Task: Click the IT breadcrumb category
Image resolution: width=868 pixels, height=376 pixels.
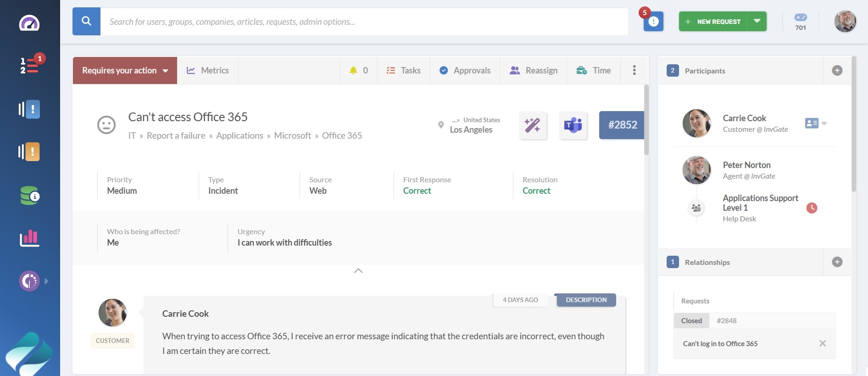Action: click(x=132, y=135)
